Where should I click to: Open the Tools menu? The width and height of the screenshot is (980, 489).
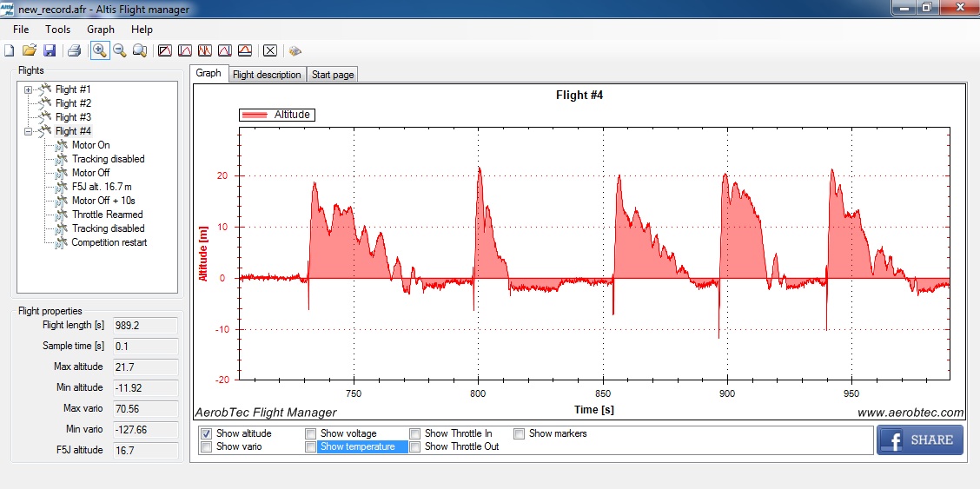coord(58,30)
